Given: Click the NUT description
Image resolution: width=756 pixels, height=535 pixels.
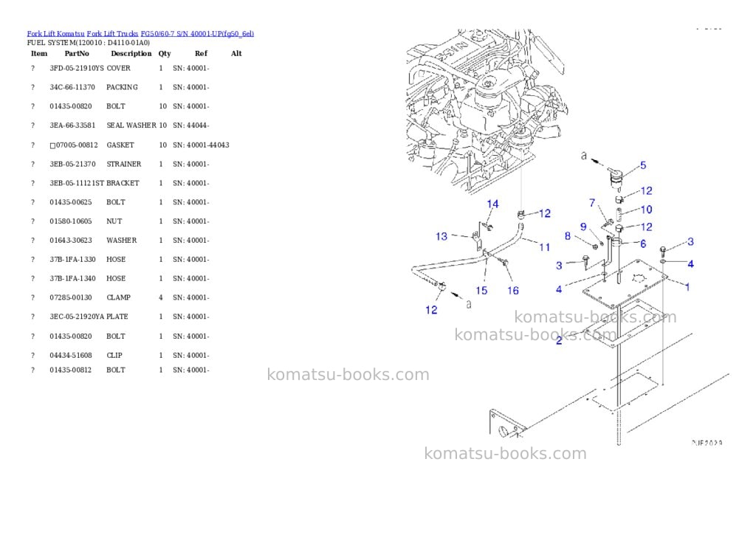Looking at the screenshot, I should point(114,221).
